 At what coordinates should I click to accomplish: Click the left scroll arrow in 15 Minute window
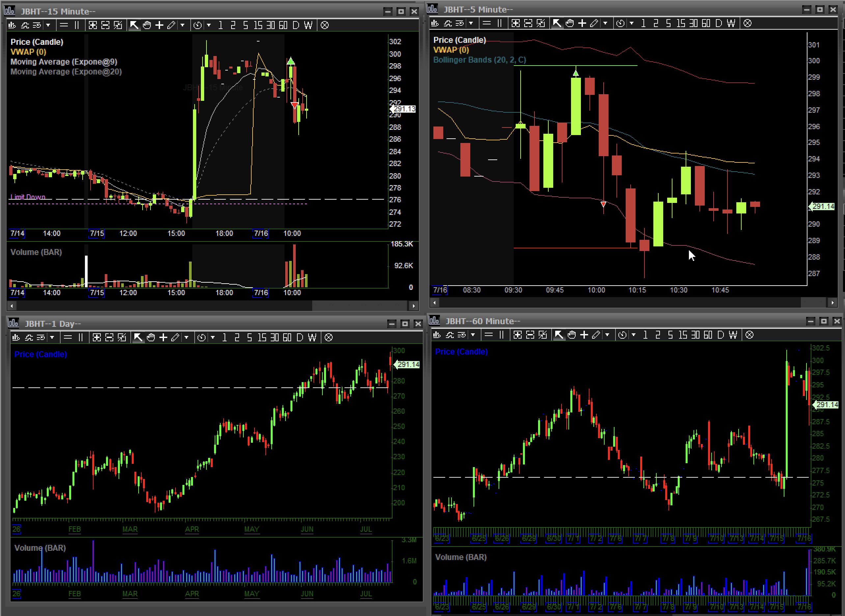12,306
